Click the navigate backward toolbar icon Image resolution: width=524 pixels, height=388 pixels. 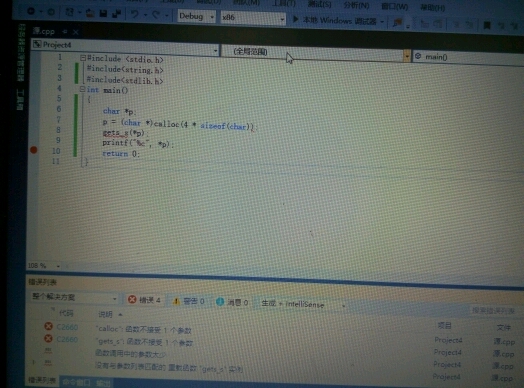31,11
